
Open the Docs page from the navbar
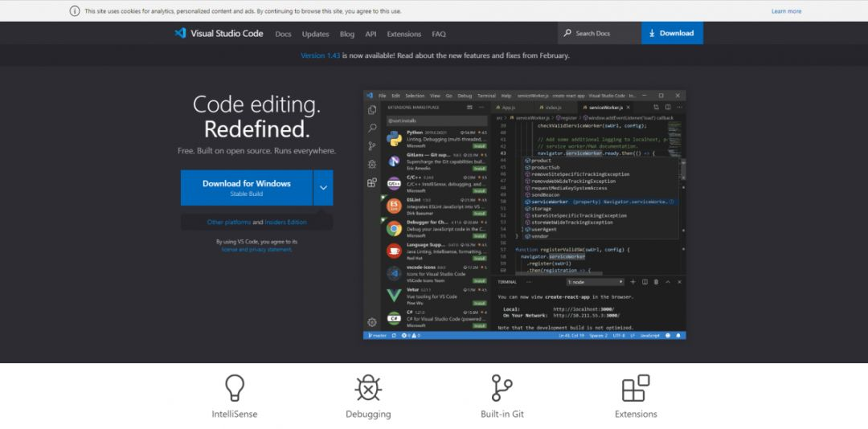click(x=283, y=35)
